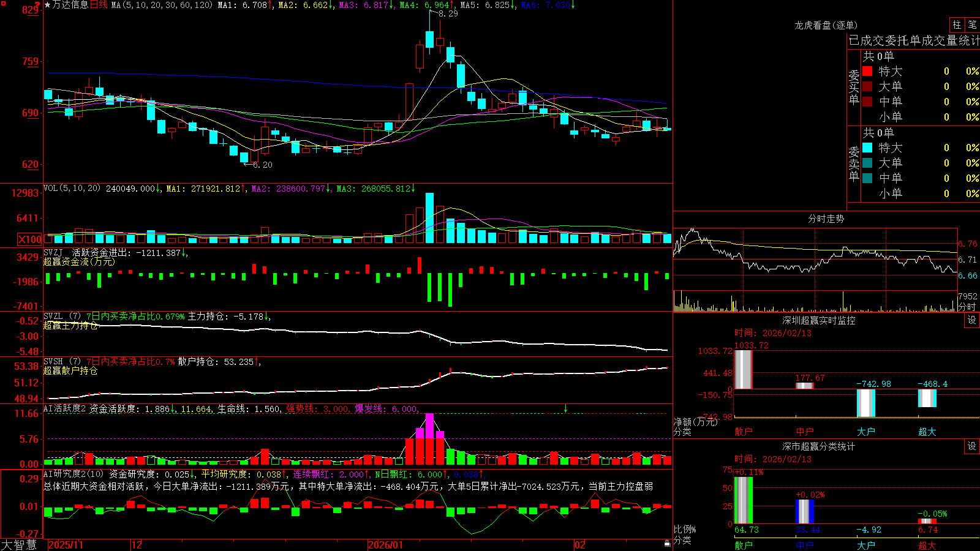
Task: Open the VOL(5,10,20) indicator parameters
Action: [72, 189]
